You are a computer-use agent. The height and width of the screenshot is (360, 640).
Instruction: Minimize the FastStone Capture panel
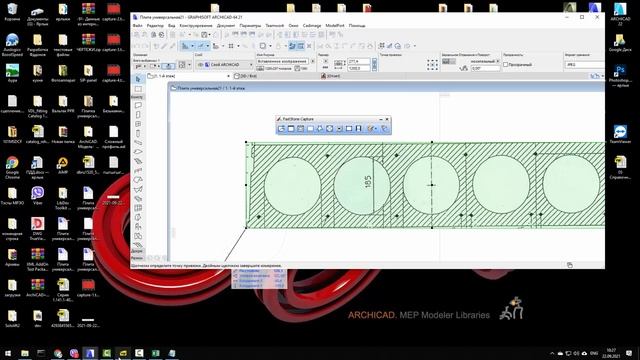pos(381,119)
